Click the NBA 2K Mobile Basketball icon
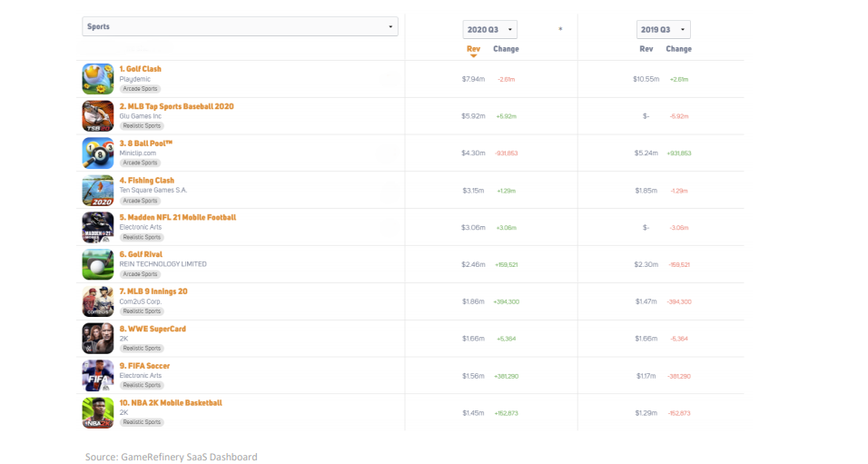This screenshot has width=868, height=464. (x=98, y=412)
